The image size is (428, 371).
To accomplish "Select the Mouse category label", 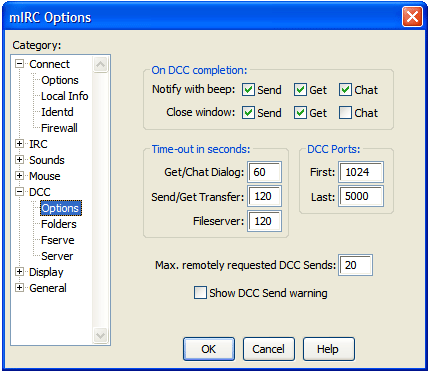I will click(x=45, y=176).
